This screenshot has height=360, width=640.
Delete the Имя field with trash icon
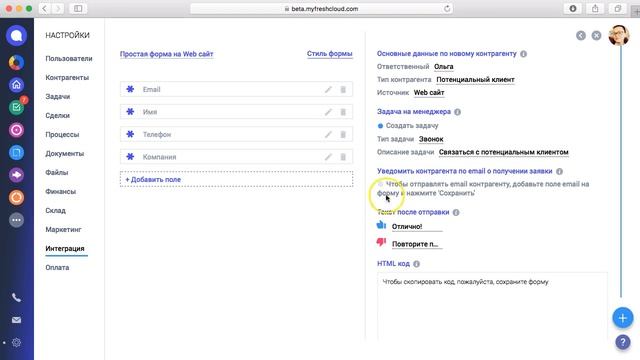pyautogui.click(x=343, y=112)
